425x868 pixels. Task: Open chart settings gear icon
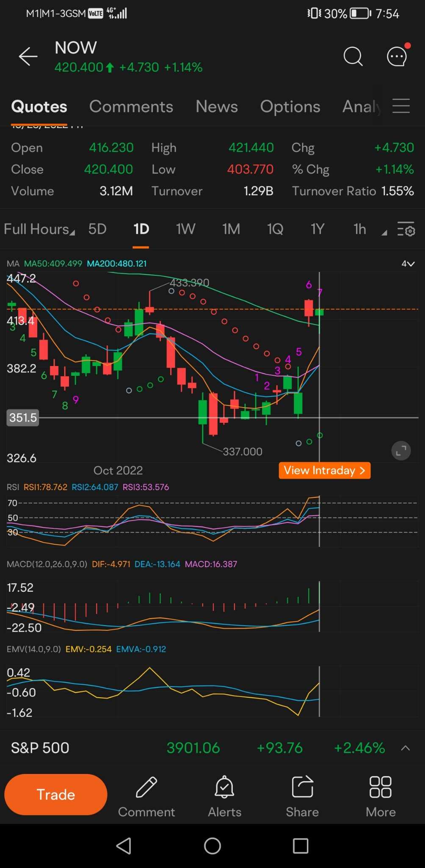(406, 229)
